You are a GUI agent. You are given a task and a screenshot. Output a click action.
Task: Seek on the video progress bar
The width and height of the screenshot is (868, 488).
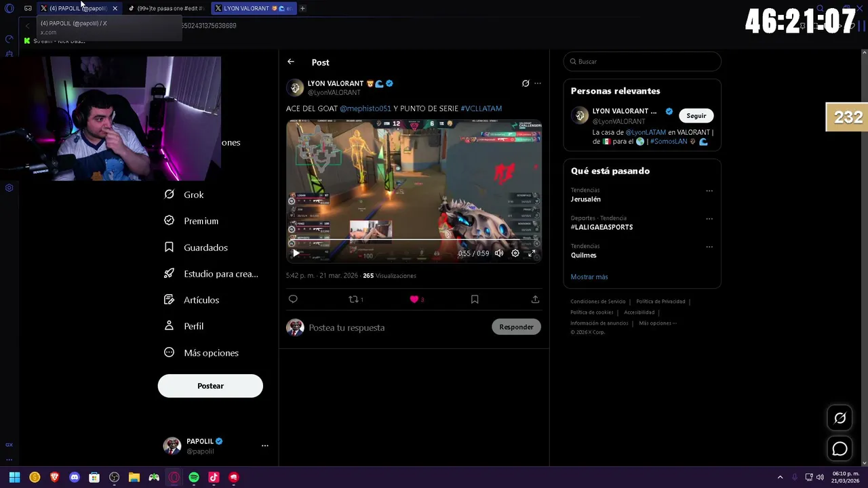pyautogui.click(x=414, y=240)
